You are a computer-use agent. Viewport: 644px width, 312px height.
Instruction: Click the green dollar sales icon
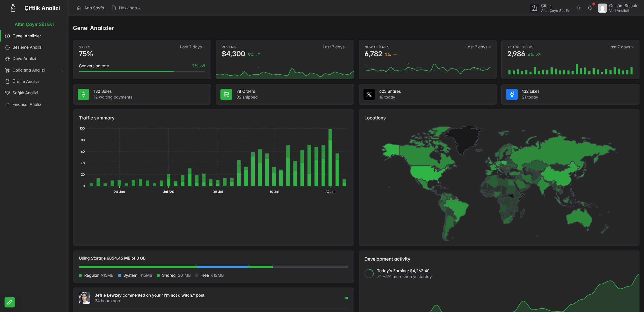click(83, 94)
